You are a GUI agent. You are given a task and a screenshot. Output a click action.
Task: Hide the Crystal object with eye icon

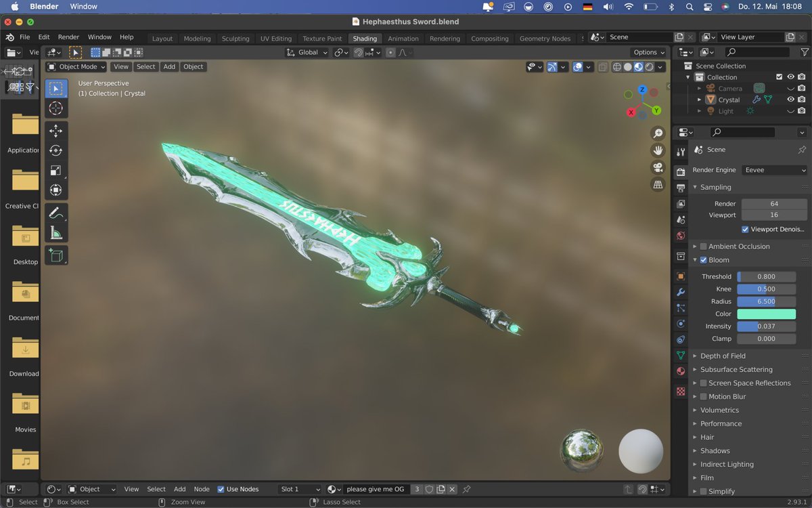click(x=790, y=100)
